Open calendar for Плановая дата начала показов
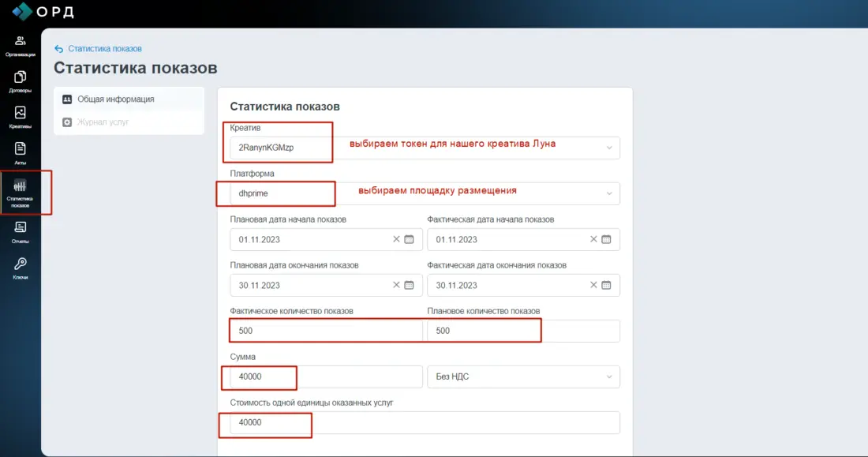868x457 pixels. click(x=409, y=239)
